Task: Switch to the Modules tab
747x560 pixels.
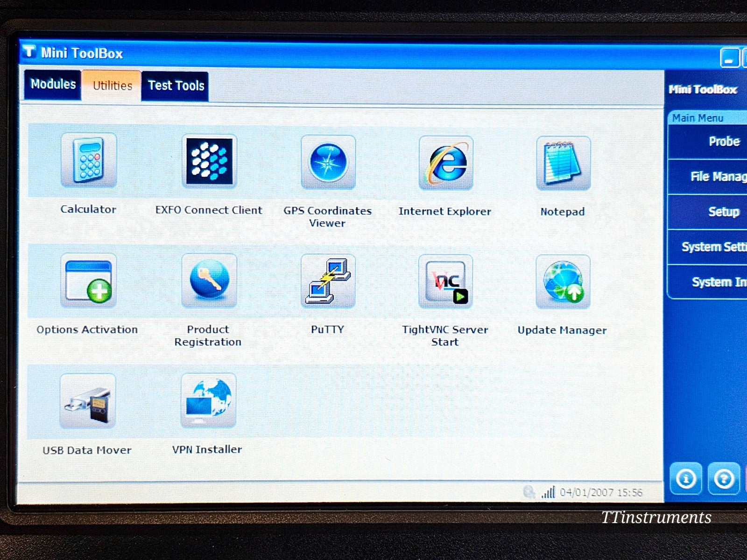Action: click(52, 85)
